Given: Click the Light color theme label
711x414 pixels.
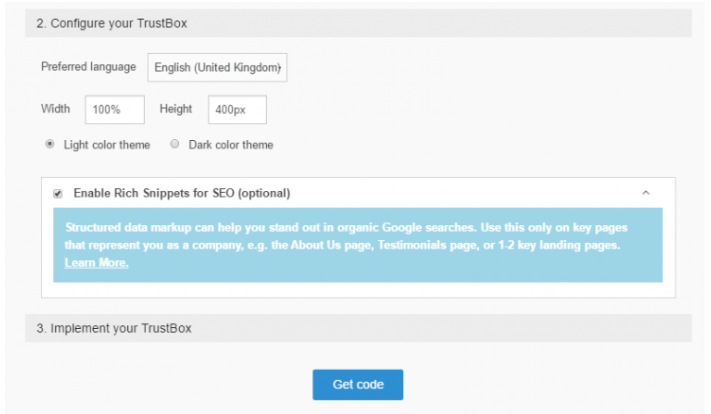Looking at the screenshot, I should 107,145.
